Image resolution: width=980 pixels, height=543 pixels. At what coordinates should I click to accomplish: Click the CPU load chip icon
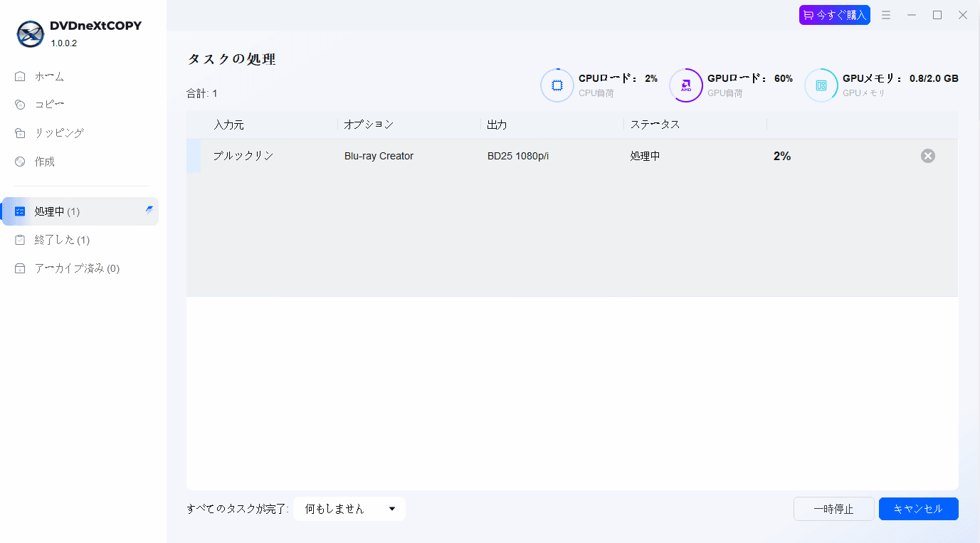pyautogui.click(x=557, y=85)
